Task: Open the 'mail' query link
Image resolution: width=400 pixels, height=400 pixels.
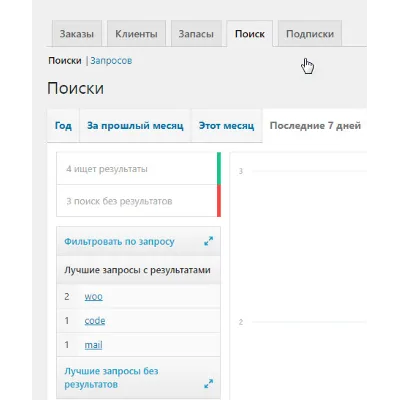Action: tap(93, 345)
